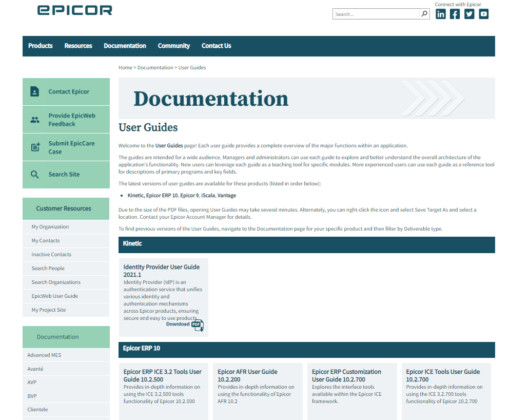Click the User Guides breadcrumb
510x420 pixels.
coord(192,67)
